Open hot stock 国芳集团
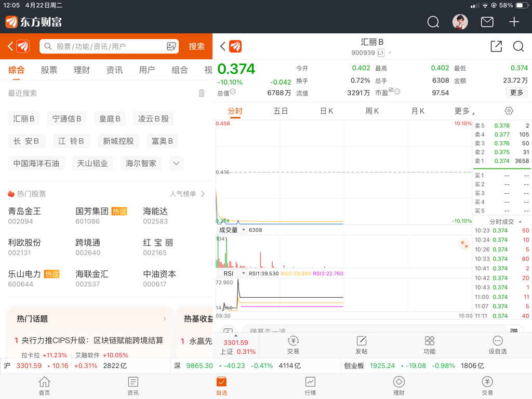Image resolution: width=532 pixels, height=399 pixels. point(101,216)
